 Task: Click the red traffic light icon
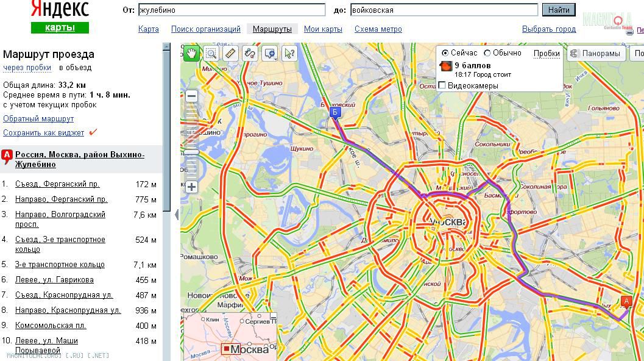(445, 66)
